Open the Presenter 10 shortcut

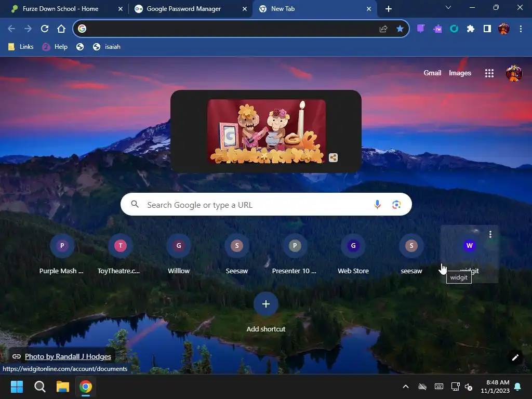pyautogui.click(x=295, y=254)
